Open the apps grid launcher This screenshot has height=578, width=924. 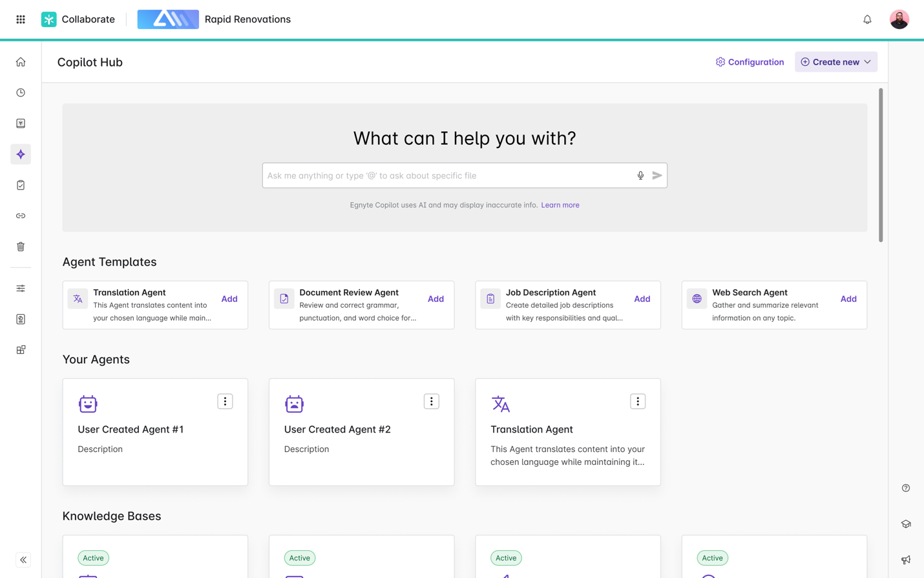(x=21, y=19)
